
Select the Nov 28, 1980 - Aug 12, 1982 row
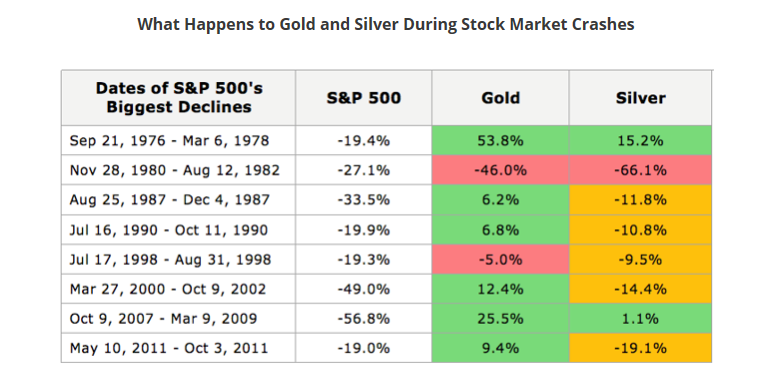pos(386,170)
